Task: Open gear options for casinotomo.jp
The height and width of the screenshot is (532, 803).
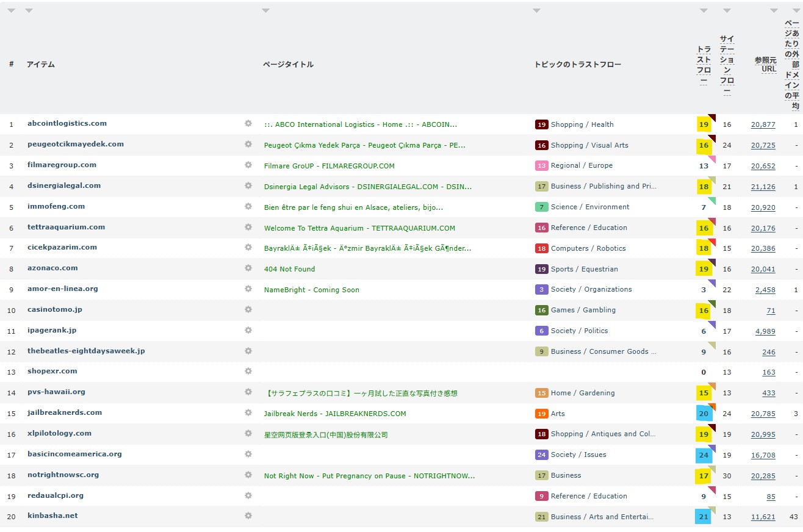Action: point(248,309)
